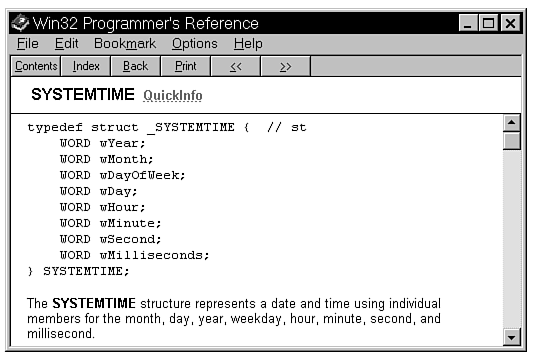Minimize the Win32 Programmer's Reference window
The image size is (534, 360).
468,23
